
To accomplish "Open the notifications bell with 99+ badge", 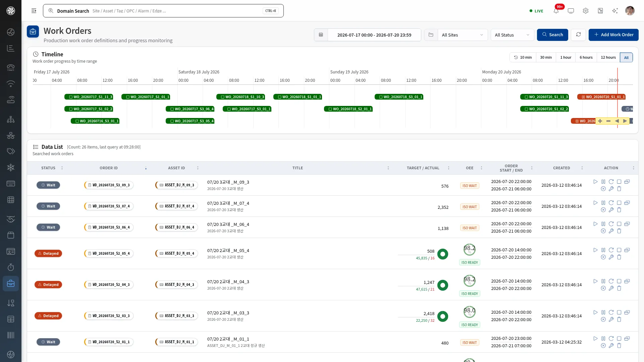I will click(556, 11).
